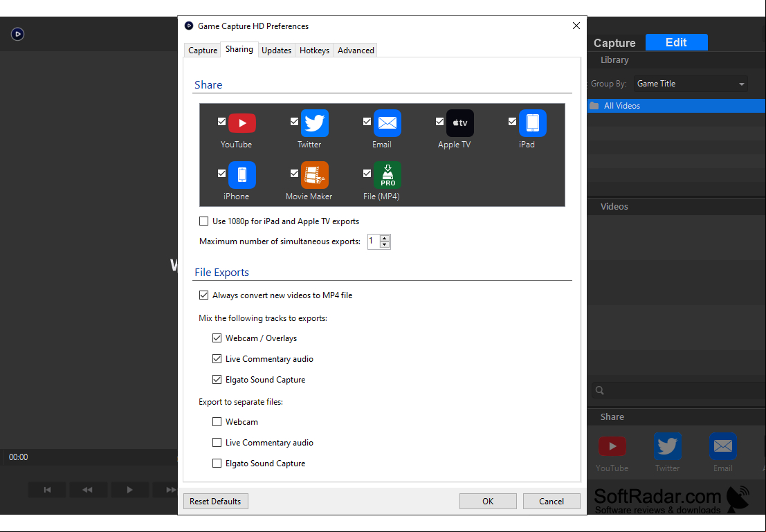Click Email share icon in main window panel
The image size is (766, 532).
pos(723,446)
